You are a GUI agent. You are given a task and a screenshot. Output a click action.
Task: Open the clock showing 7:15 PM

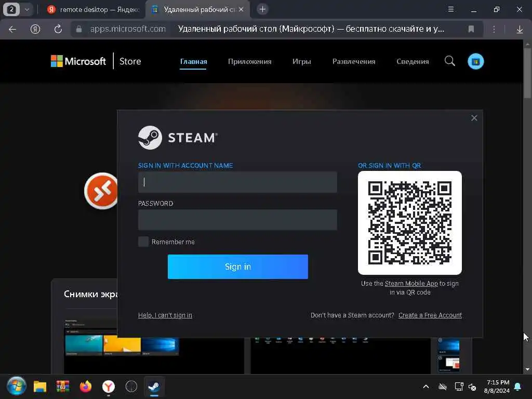(497, 387)
